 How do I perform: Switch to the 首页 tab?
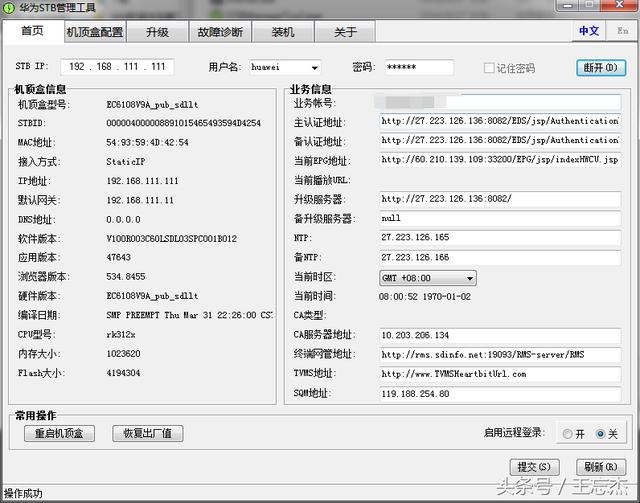coord(33,31)
